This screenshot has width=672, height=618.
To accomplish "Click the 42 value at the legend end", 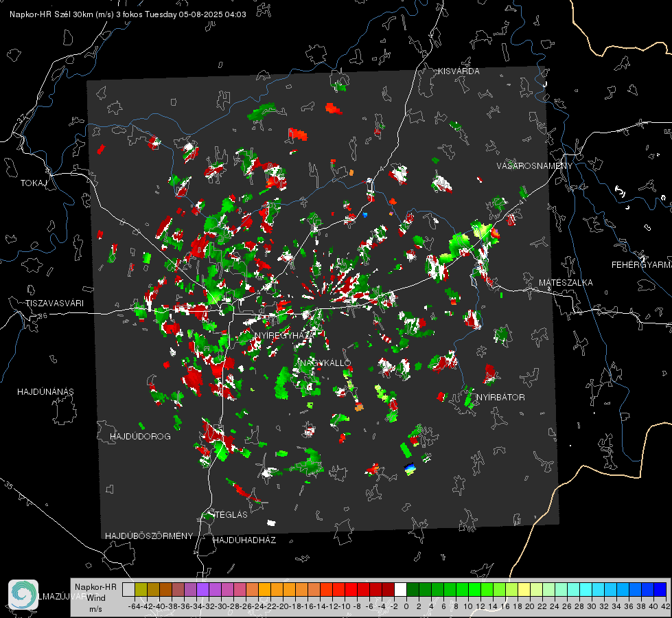I will click(666, 606).
